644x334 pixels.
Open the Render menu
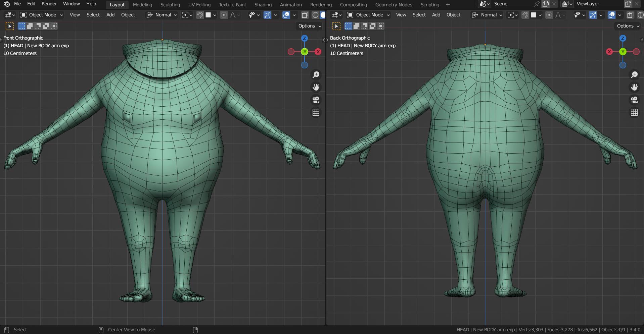49,4
